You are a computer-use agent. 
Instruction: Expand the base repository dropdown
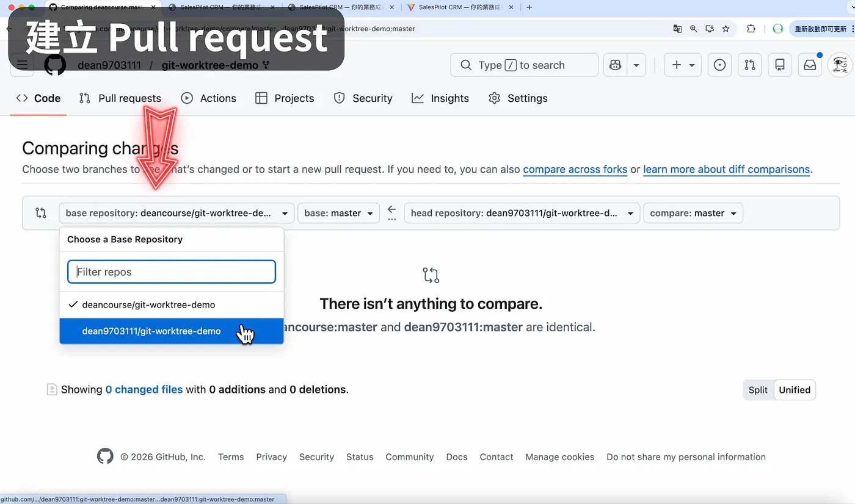(176, 213)
